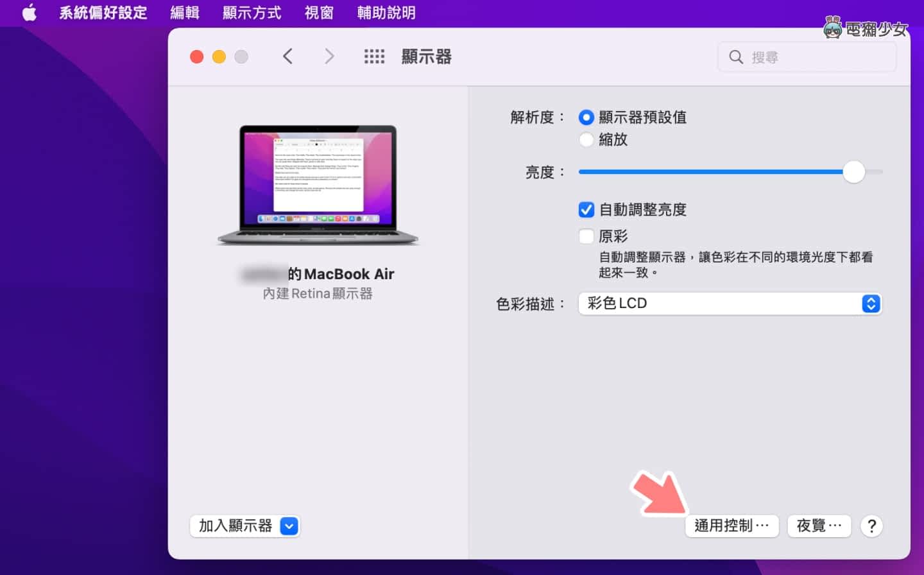This screenshot has height=575, width=924.
Task: Click the 亮度 brightness slider knob
Action: pyautogui.click(x=853, y=172)
